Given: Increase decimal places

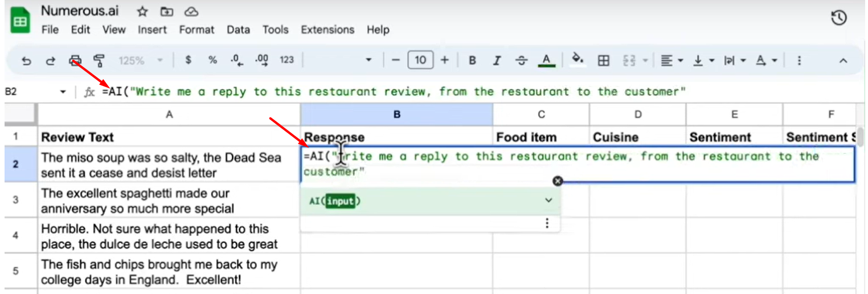Looking at the screenshot, I should [261, 60].
